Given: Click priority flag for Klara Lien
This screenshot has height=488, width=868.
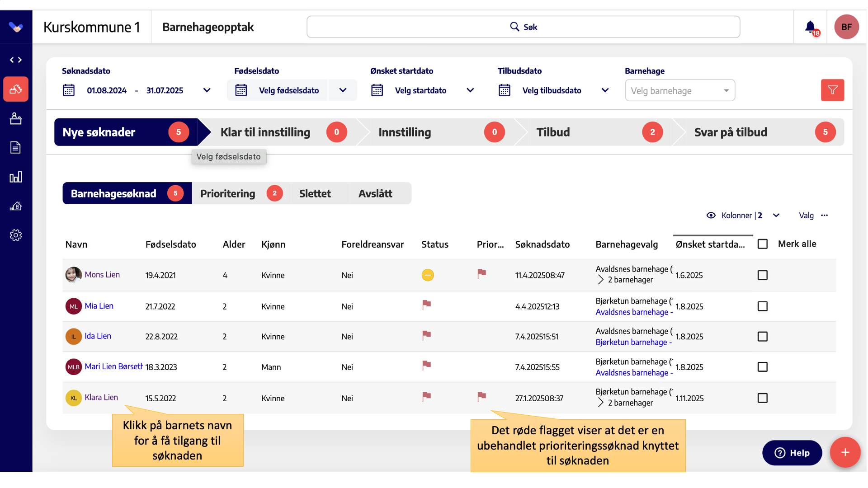Looking at the screenshot, I should click(x=482, y=396).
